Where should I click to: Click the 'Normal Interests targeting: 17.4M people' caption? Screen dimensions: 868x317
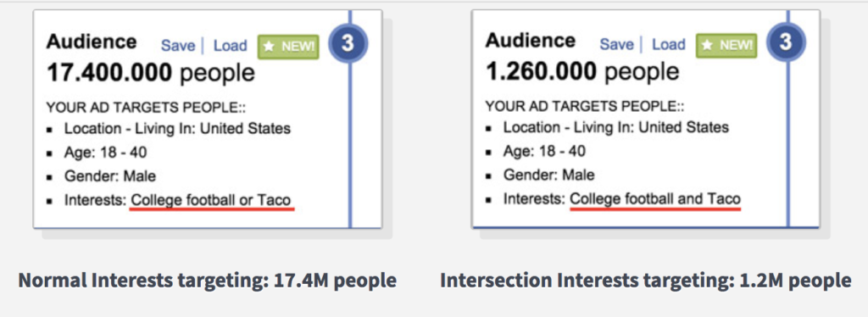pyautogui.click(x=208, y=281)
